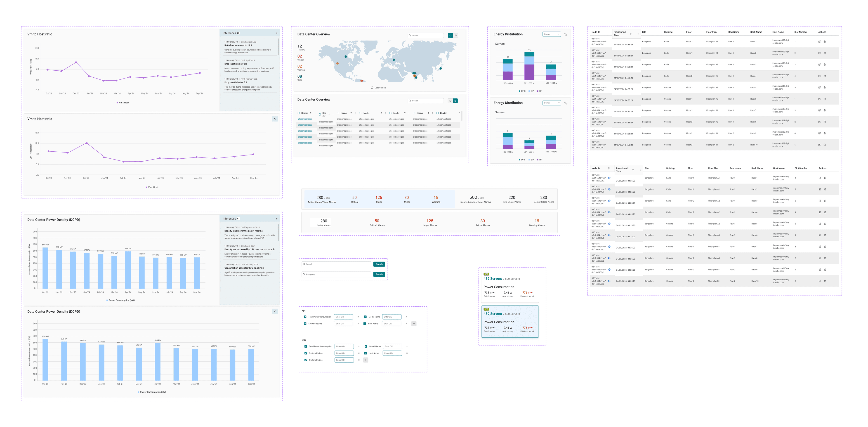The width and height of the screenshot is (868, 427).
Task: Remove Model Name in the five-item KPI group
Action: point(407,346)
